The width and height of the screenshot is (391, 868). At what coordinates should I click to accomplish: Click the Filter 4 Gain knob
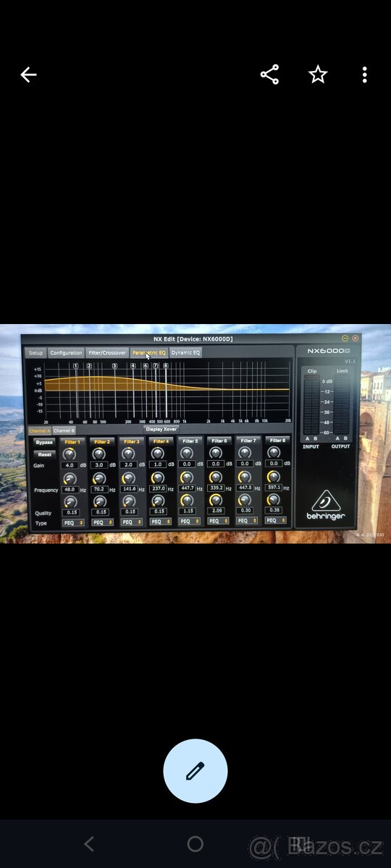coord(158,454)
